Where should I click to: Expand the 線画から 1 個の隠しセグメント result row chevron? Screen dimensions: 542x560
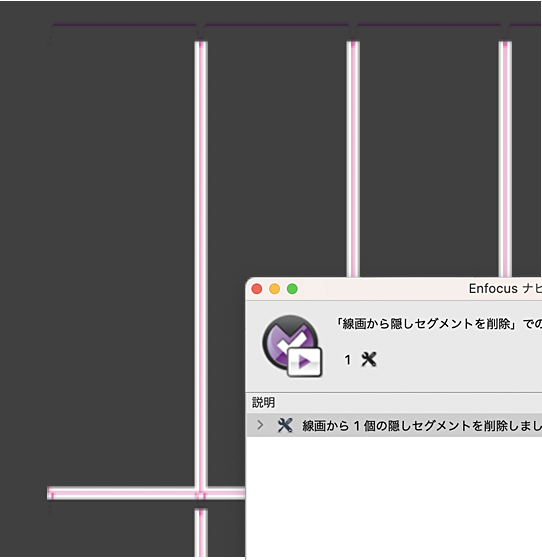click(x=260, y=425)
